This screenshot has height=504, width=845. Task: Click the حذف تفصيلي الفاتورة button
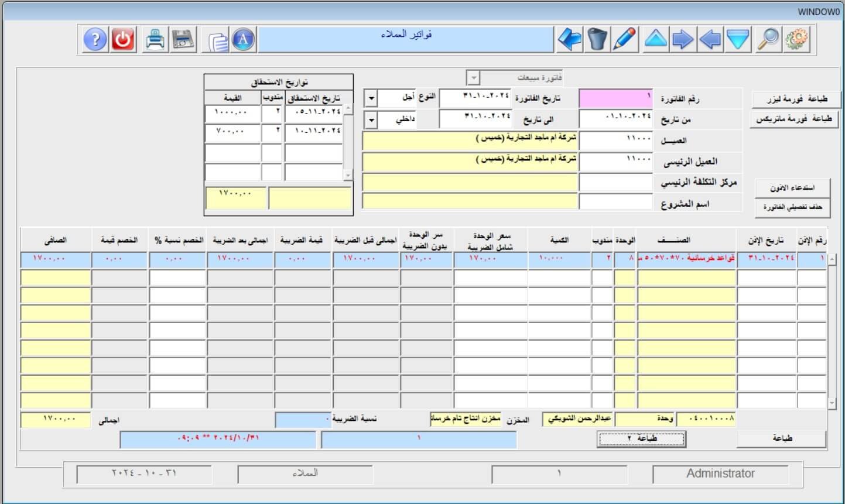tap(792, 208)
